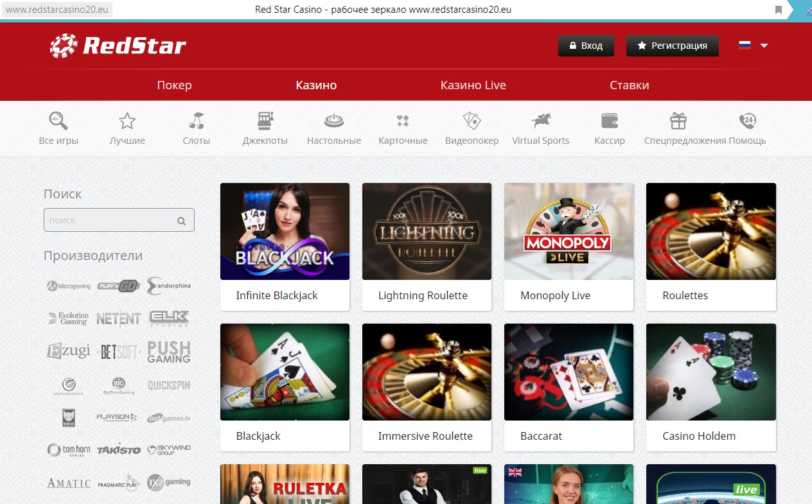Screen dimensions: 812x504
Task: Filter by Ezugi provider logo
Action: pos(69,351)
